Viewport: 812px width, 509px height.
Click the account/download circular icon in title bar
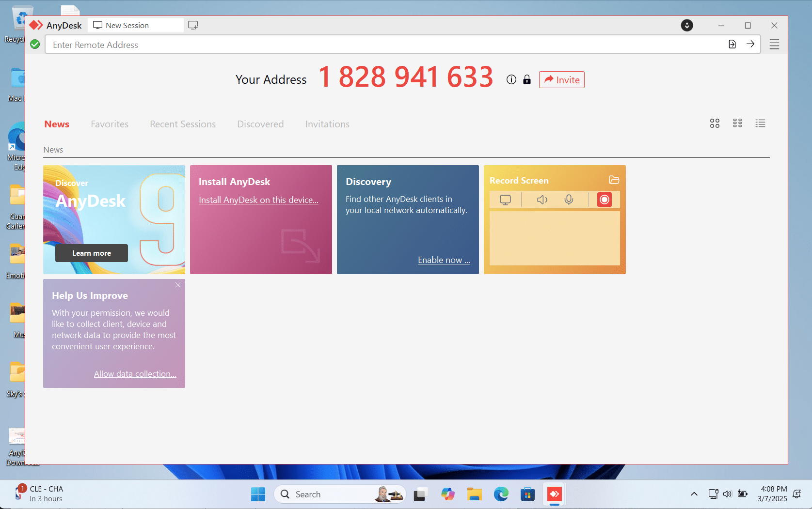click(687, 25)
